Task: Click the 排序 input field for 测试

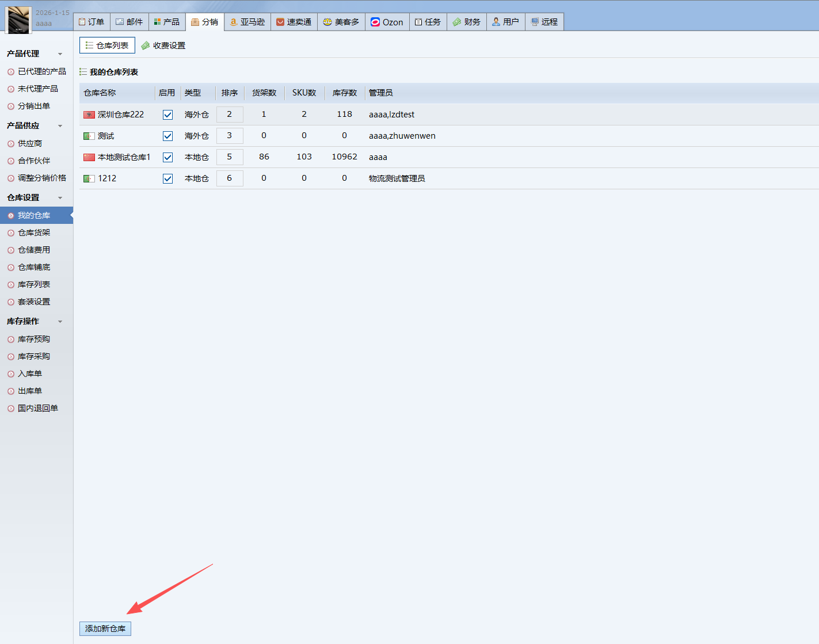Action: 230,136
